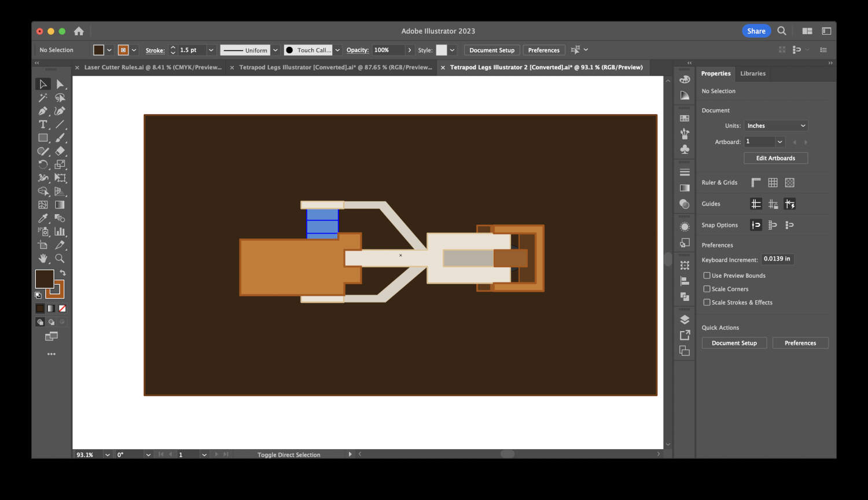Activate the Paintbrush tool
The width and height of the screenshot is (868, 500).
point(60,138)
